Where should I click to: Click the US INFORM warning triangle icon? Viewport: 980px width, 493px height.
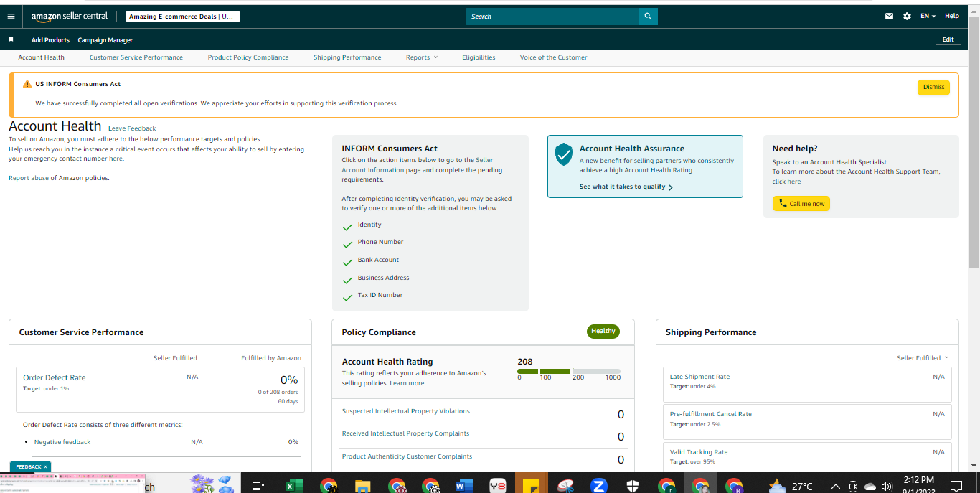27,84
